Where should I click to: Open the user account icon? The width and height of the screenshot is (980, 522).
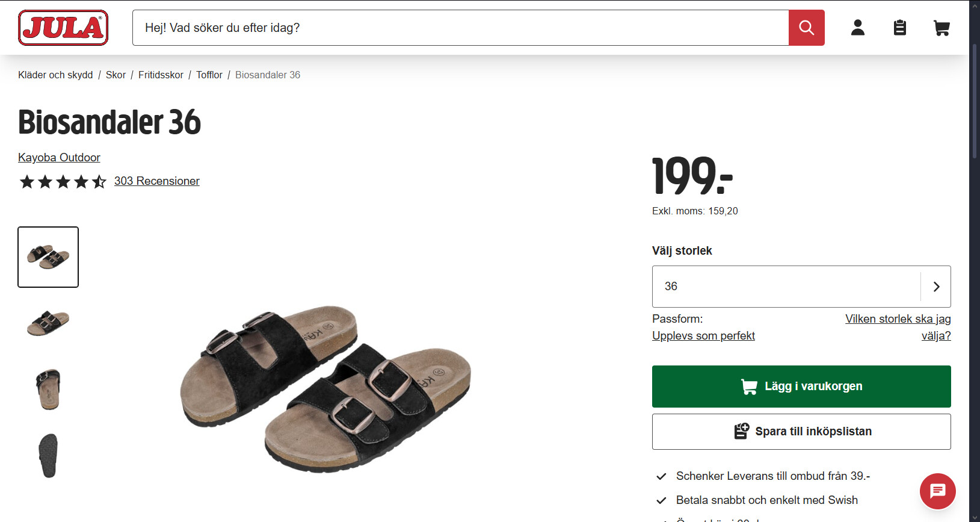click(x=857, y=28)
